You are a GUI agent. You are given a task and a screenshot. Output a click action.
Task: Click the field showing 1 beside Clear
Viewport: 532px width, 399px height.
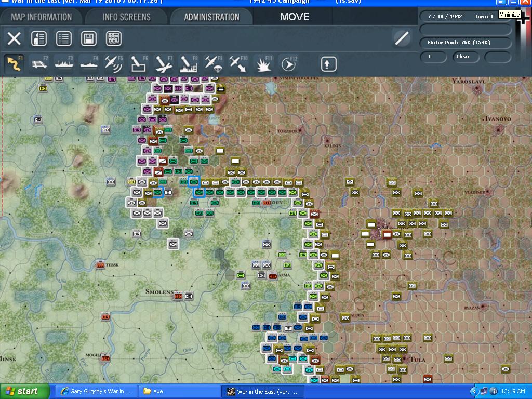(x=433, y=57)
